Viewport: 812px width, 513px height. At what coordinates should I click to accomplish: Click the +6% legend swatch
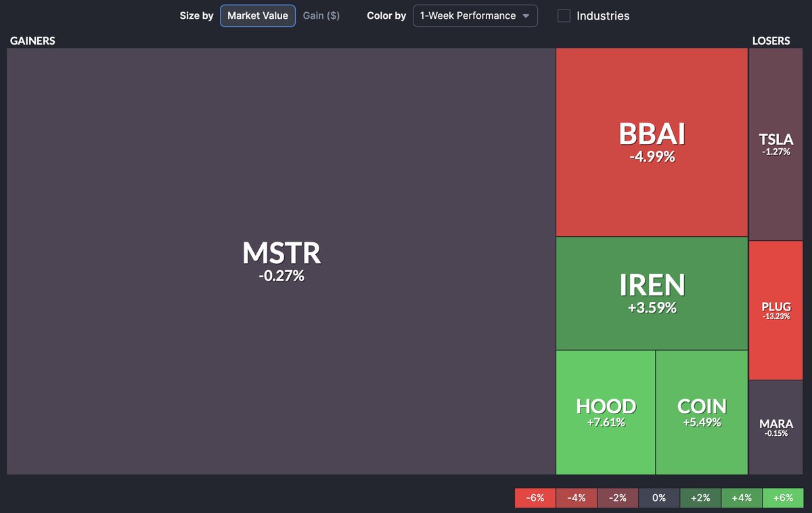pyautogui.click(x=783, y=498)
